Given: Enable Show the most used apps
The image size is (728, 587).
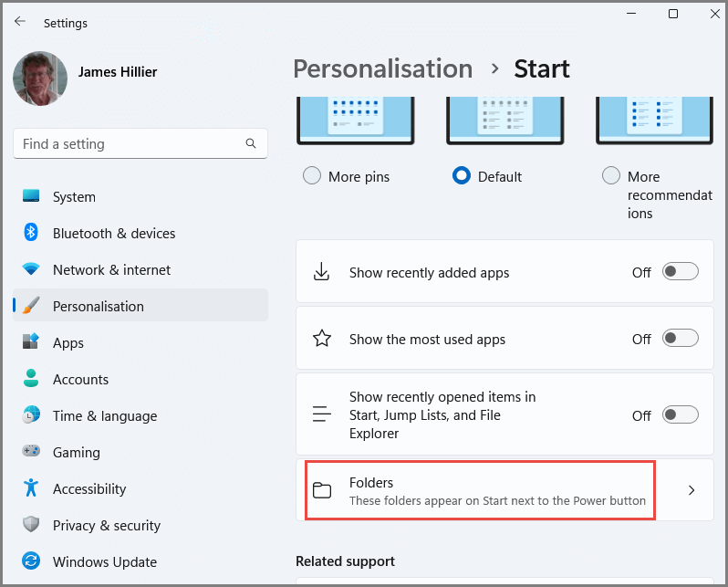Looking at the screenshot, I should point(681,339).
